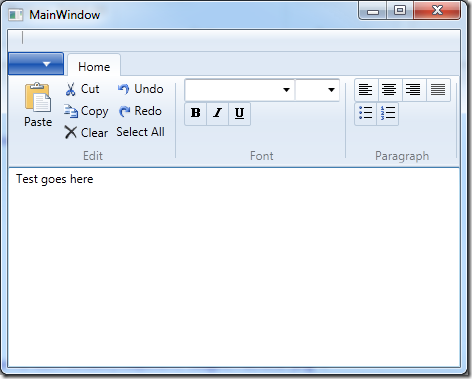Maximize the MainWindow window
The height and width of the screenshot is (379, 472).
[400, 11]
